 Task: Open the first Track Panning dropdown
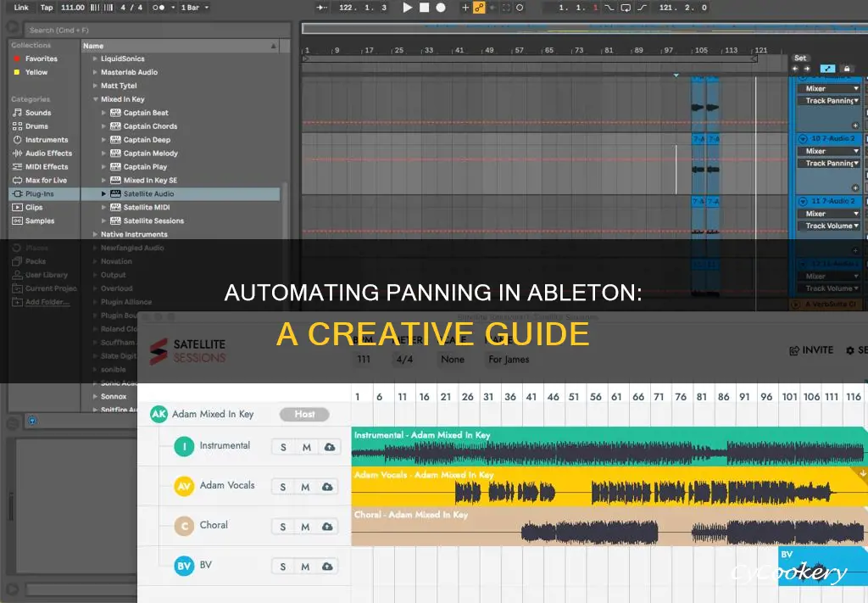point(829,101)
